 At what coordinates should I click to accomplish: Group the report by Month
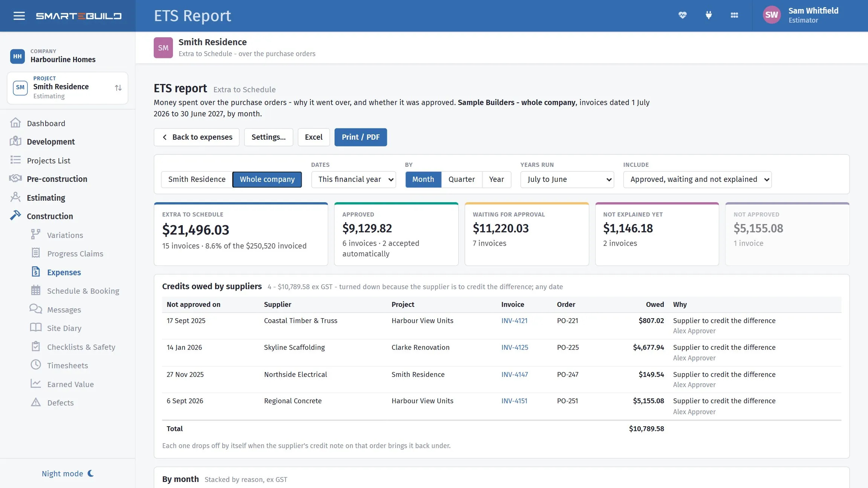point(423,180)
